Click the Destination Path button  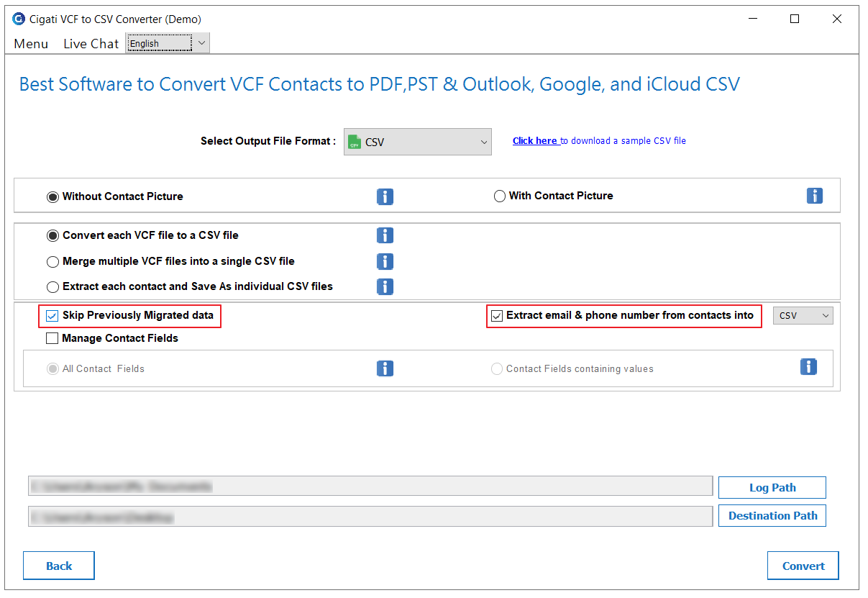(x=772, y=515)
